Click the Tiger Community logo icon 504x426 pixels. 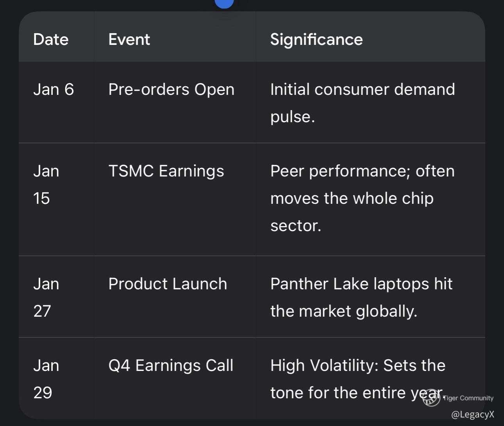pyautogui.click(x=431, y=397)
